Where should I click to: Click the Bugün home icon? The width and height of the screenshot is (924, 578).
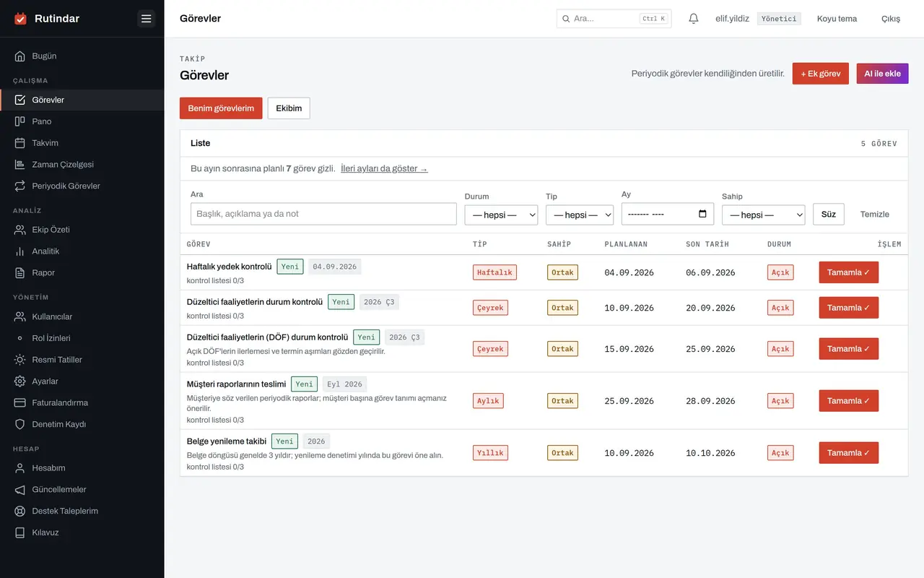pyautogui.click(x=20, y=56)
